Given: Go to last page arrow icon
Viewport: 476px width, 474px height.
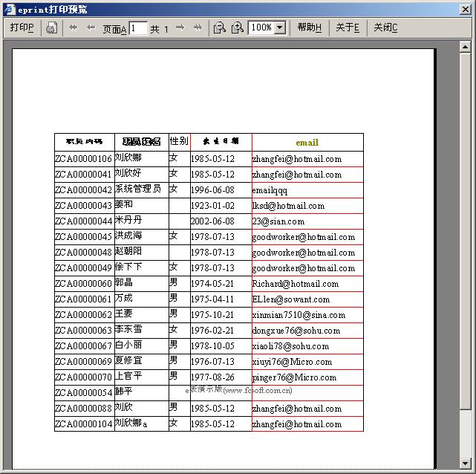Looking at the screenshot, I should point(198,27).
